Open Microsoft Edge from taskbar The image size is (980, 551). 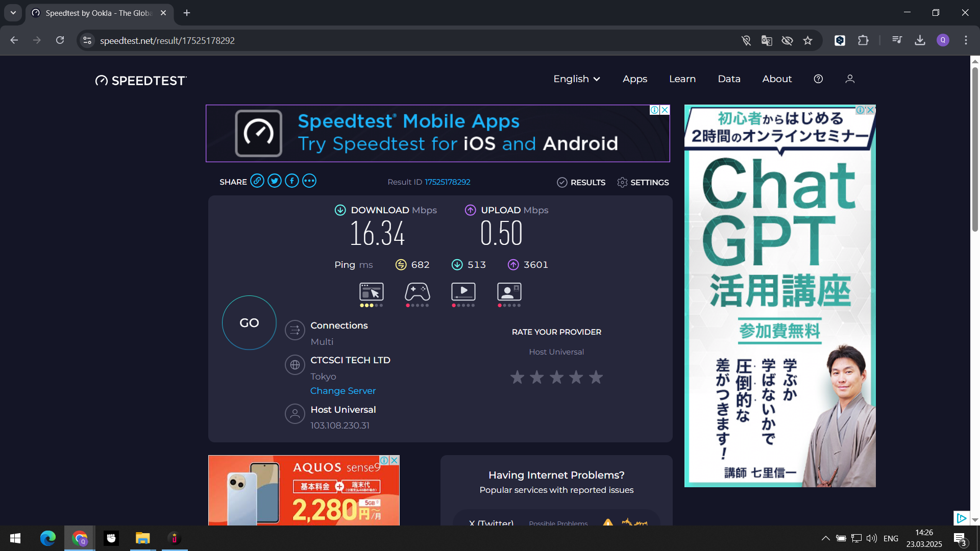coord(48,538)
